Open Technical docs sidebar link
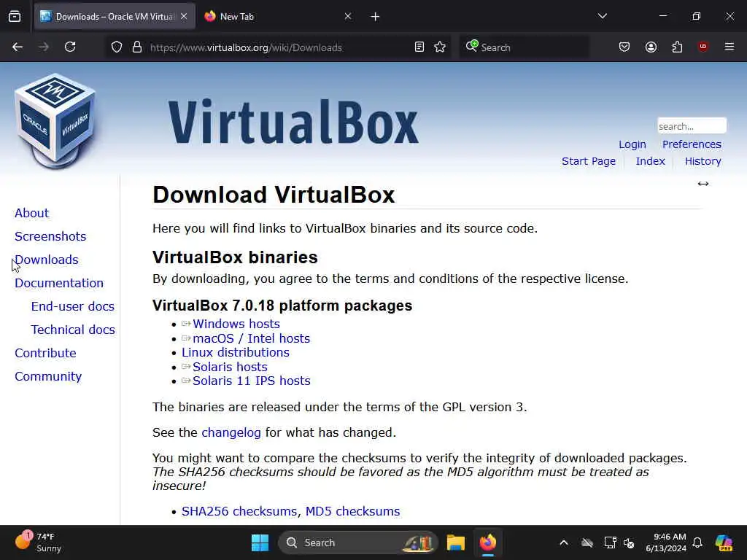The width and height of the screenshot is (747, 560). (73, 330)
